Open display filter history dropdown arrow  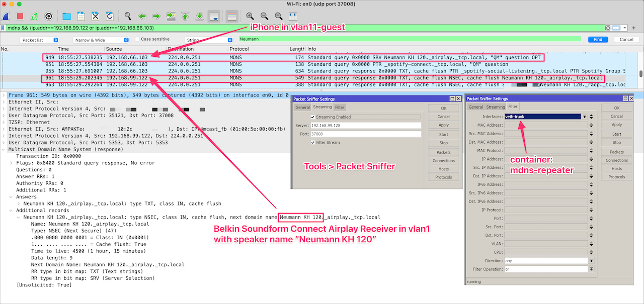pyautogui.click(x=625, y=28)
